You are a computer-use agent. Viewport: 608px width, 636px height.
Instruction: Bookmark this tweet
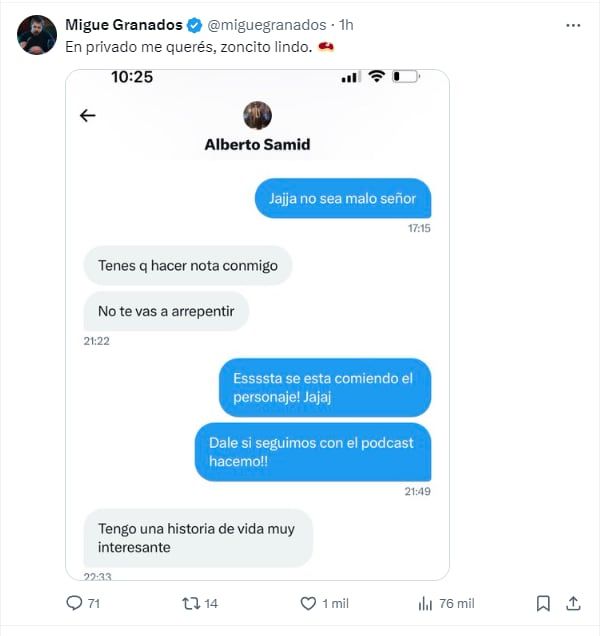point(543,603)
